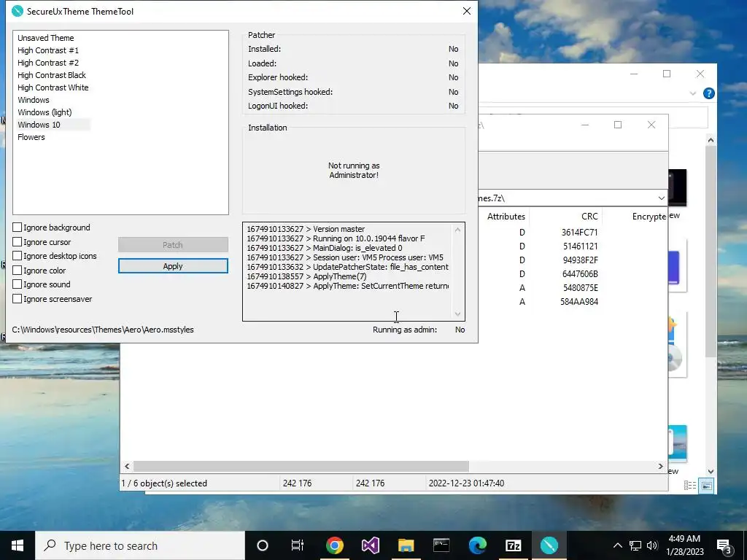Image resolution: width=747 pixels, height=560 pixels.
Task: Select Windows 10 theme
Action: [39, 124]
